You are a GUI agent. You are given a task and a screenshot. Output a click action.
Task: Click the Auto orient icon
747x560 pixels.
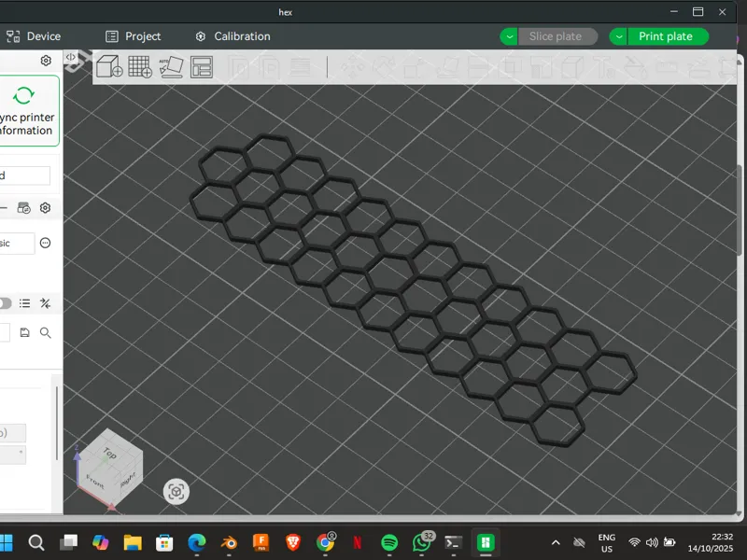click(x=171, y=66)
